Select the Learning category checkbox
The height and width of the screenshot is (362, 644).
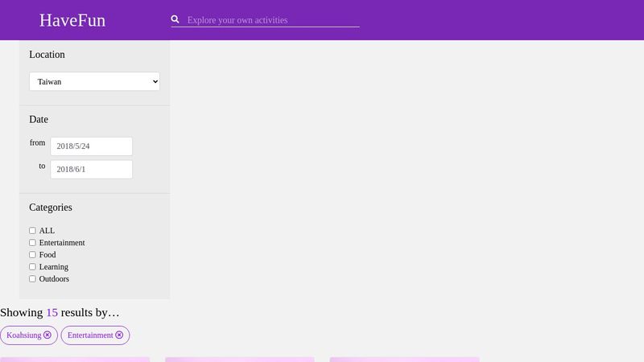tap(32, 267)
